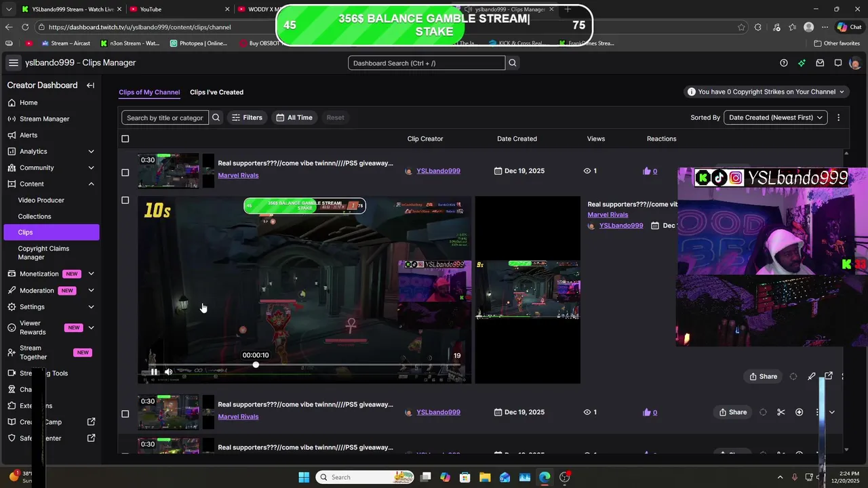Pause the playing clip preview
The height and width of the screenshot is (488, 868).
155,371
